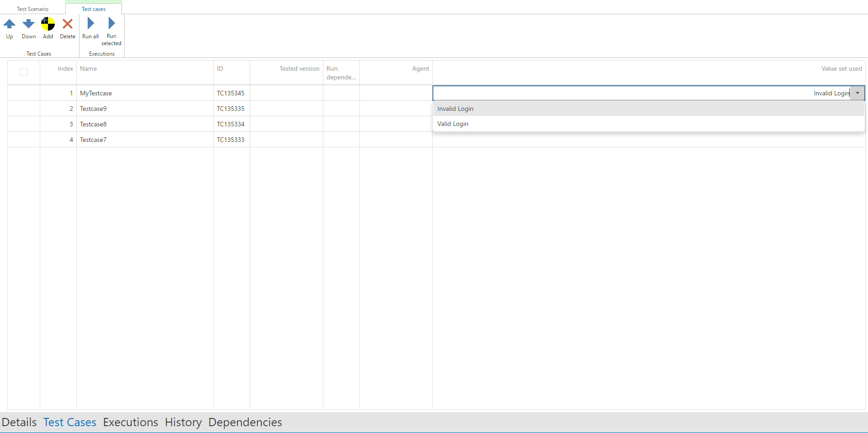Viewport: 868px width, 433px height.
Task: Choose Valid Login from dropdown list
Action: 453,124
